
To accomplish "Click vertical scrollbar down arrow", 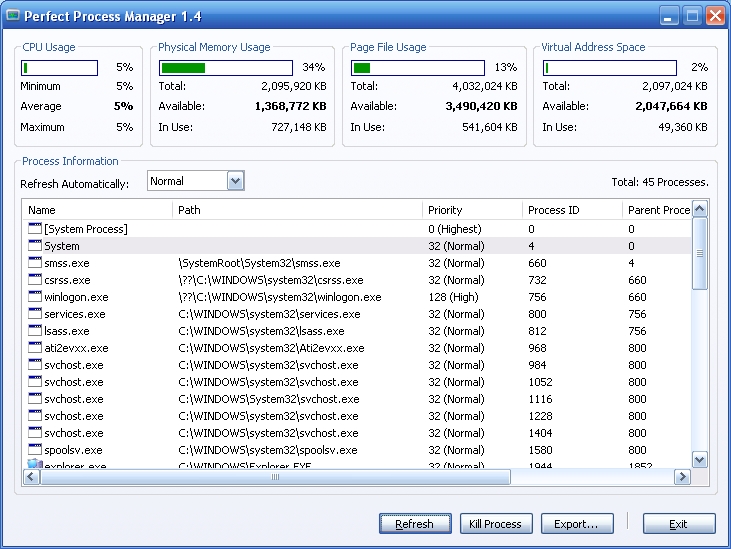I will pos(699,460).
